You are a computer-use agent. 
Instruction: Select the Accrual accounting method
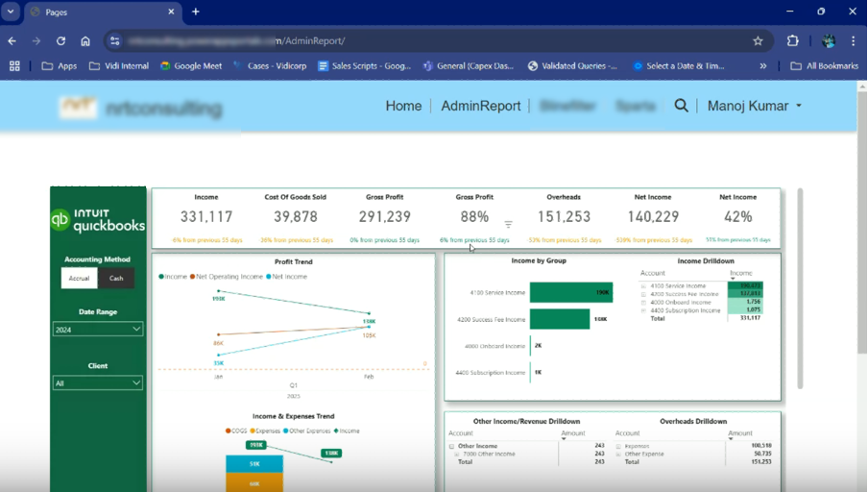(79, 278)
